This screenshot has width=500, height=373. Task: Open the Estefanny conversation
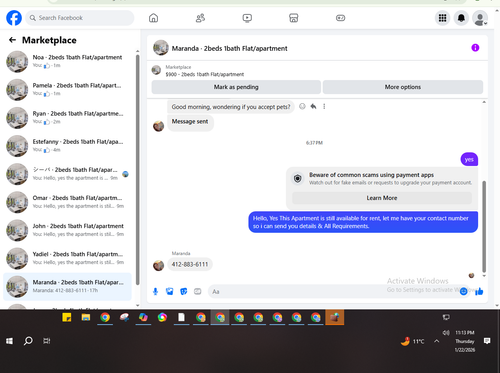pos(68,146)
